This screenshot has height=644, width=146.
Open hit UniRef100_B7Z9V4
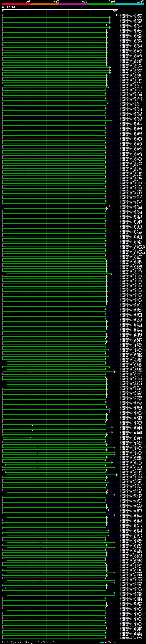(131, 635)
